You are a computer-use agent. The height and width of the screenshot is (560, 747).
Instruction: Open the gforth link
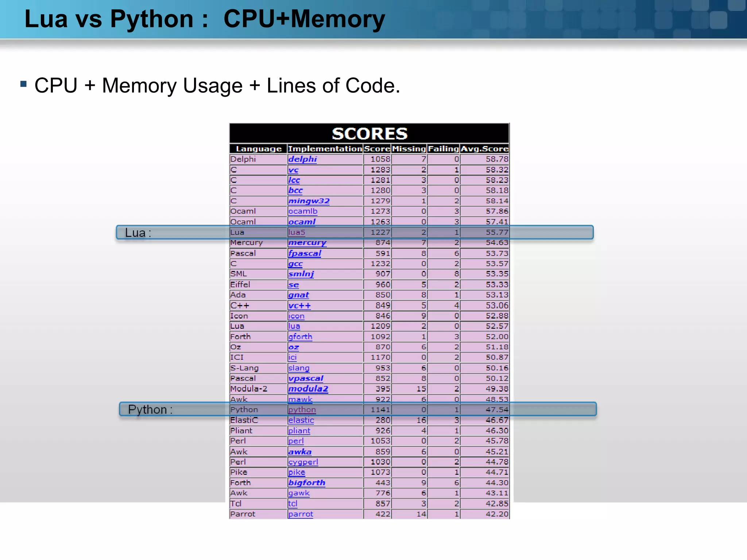[x=300, y=337]
